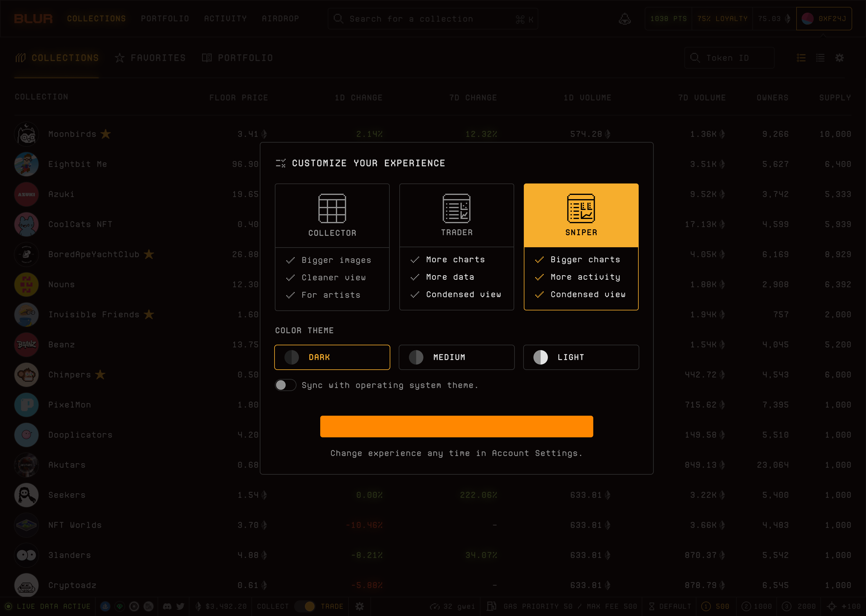This screenshot has width=866, height=616.
Task: Switch to the Portfolio sub-tab
Action: (x=237, y=58)
